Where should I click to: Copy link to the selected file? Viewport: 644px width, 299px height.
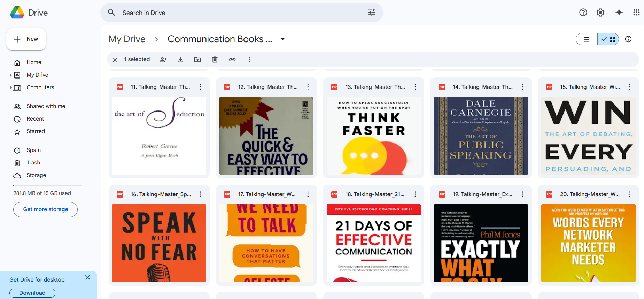(232, 60)
